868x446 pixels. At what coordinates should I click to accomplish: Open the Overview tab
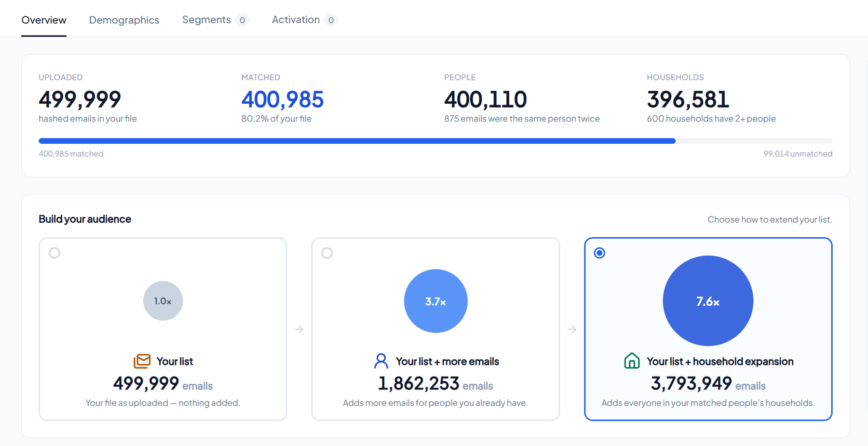point(44,20)
